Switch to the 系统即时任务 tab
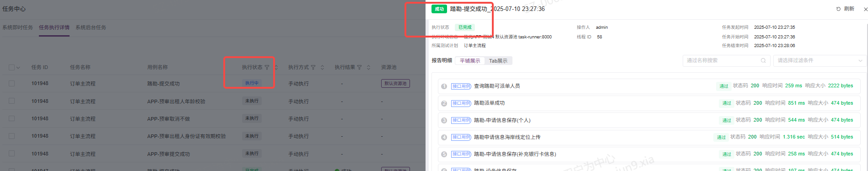Image resolution: width=868 pixels, height=171 pixels. click(17, 27)
